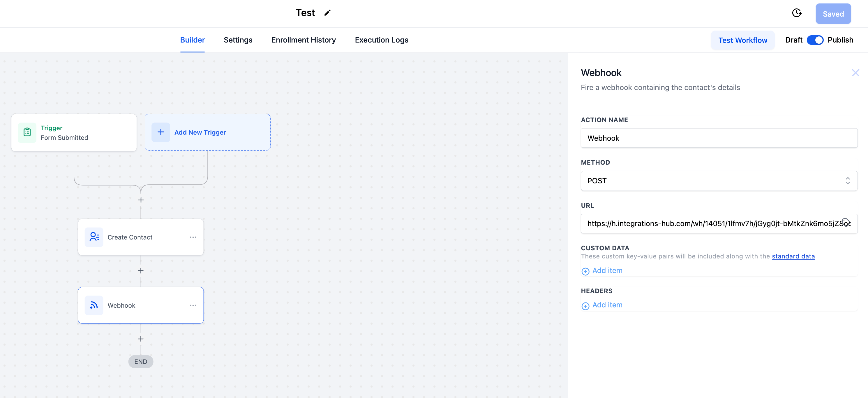Click the tag icon in URL field
This screenshot has height=398, width=868.
click(845, 222)
